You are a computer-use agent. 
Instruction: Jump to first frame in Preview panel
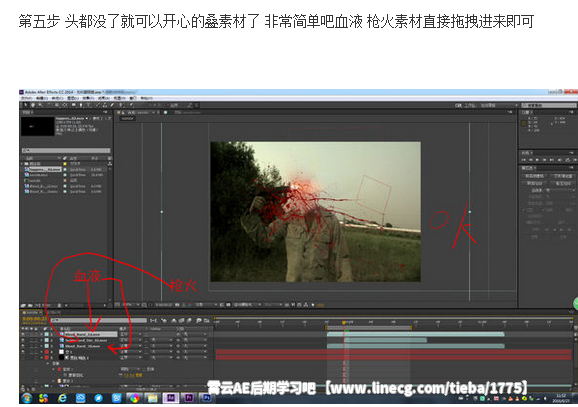point(524,160)
